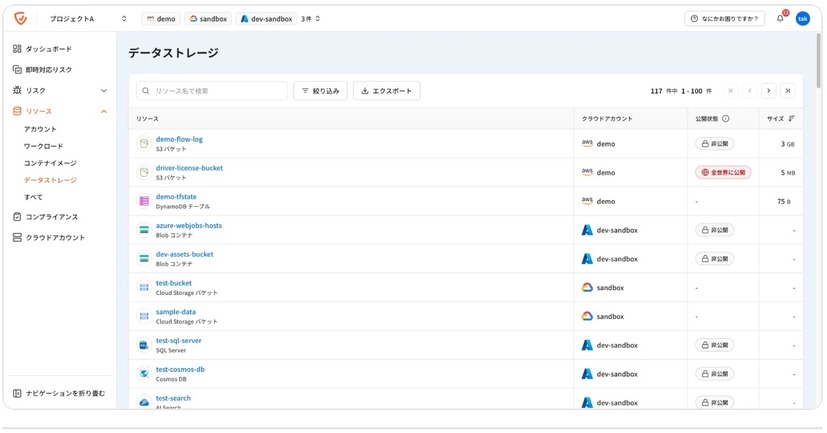827x433 pixels.
Task: Click the 絞り込み filter button
Action: tap(320, 91)
